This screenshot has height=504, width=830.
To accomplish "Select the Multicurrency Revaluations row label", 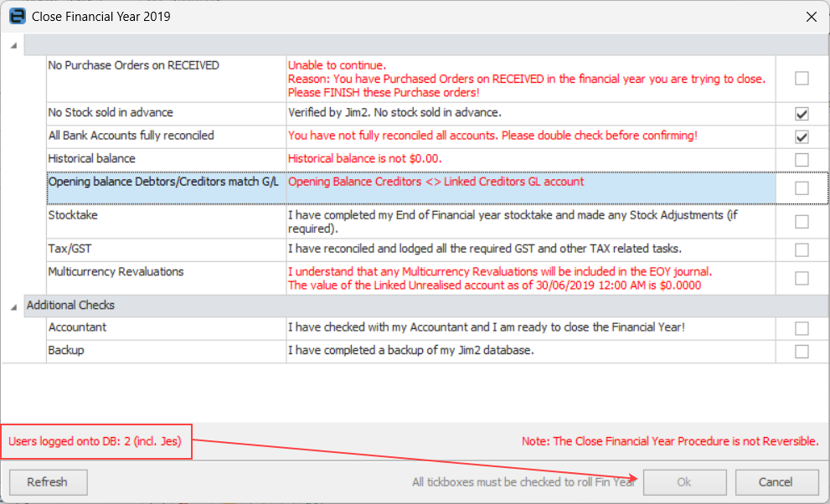I will (x=116, y=272).
